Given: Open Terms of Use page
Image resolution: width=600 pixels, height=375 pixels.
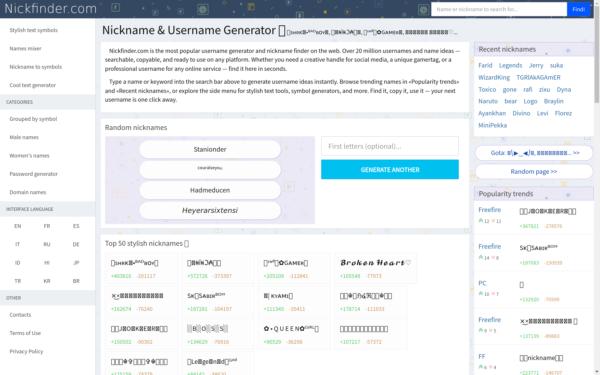Looking at the screenshot, I should pyautogui.click(x=25, y=333).
